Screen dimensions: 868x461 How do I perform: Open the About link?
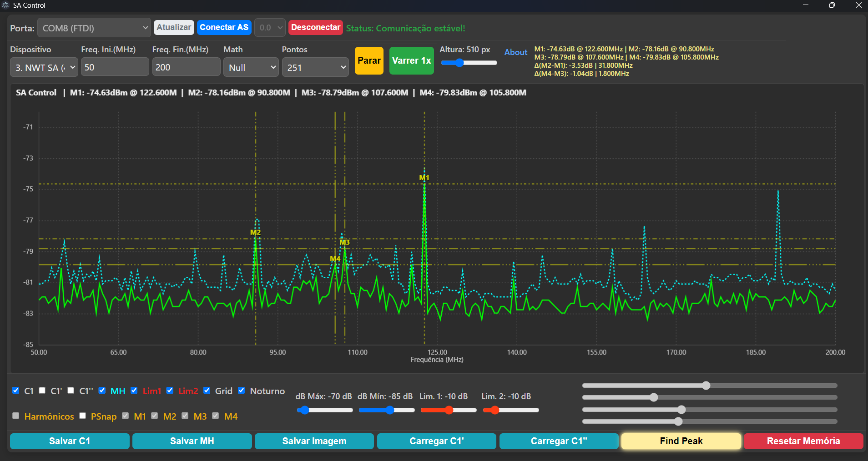pyautogui.click(x=515, y=52)
